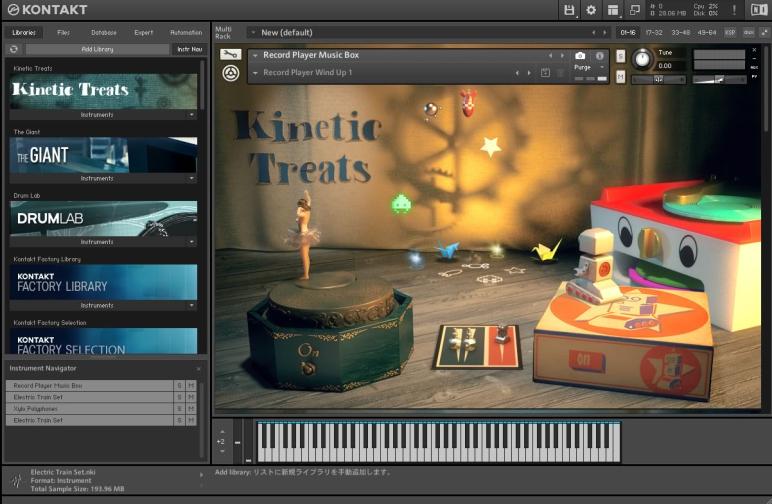Switch to the Database tab
Image resolution: width=772 pixels, height=504 pixels.
[104, 32]
